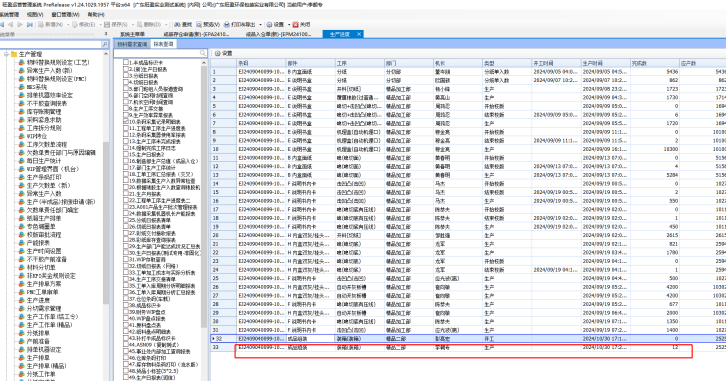Image resolution: width=727 pixels, height=381 pixels.
Task: Open the 新增(N) dropdown arrow
Action: [x=67, y=25]
